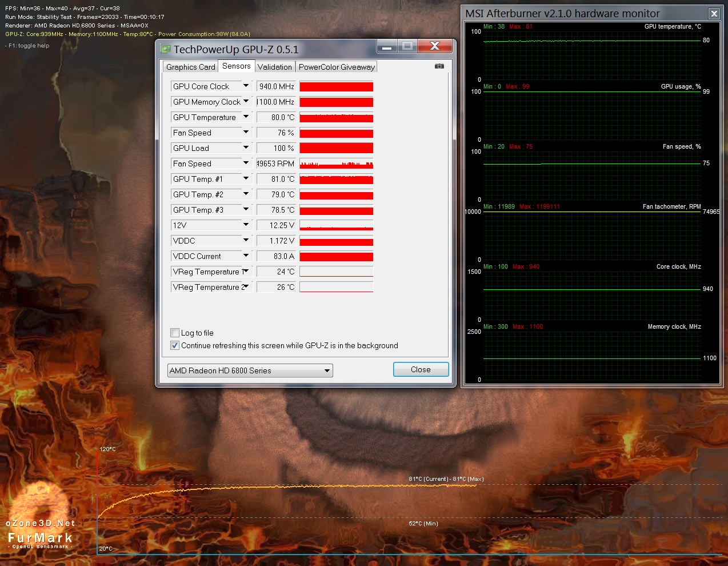Click the GPU Core Clock history graph
Viewport: 728px width, 566px height.
pos(336,86)
